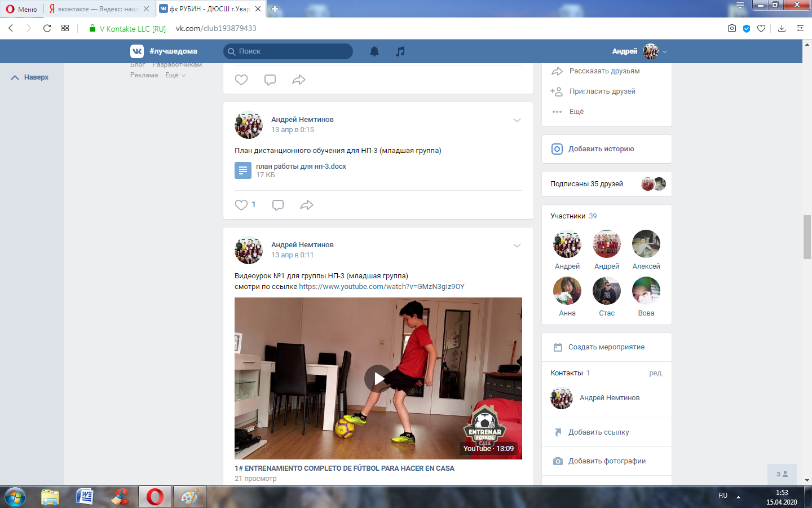812x508 pixels.
Task: Reload the page in Opera
Action: [47, 28]
